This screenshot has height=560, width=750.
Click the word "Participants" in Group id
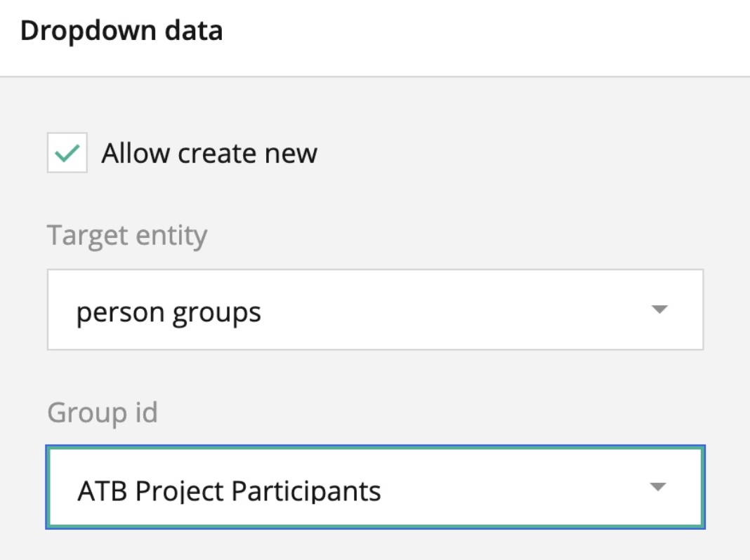point(306,491)
